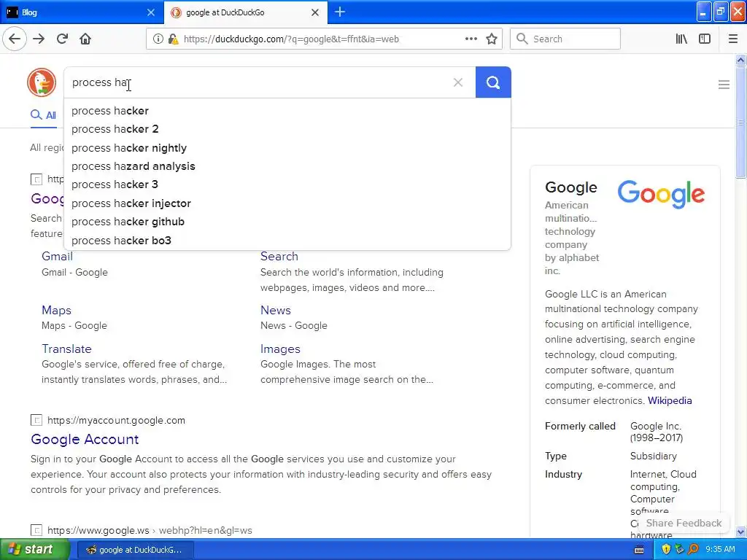Open page actions three-dot menu
Image resolution: width=747 pixels, height=560 pixels.
(x=471, y=39)
